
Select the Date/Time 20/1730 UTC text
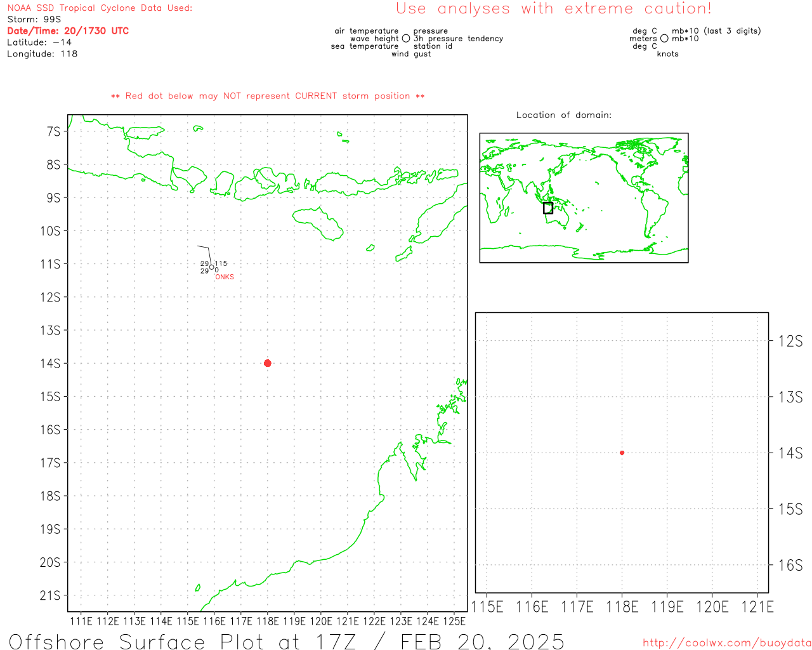68,31
